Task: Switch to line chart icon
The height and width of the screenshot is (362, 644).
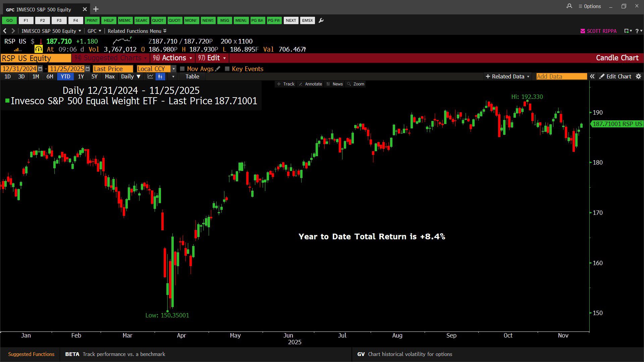Action: coord(150,76)
